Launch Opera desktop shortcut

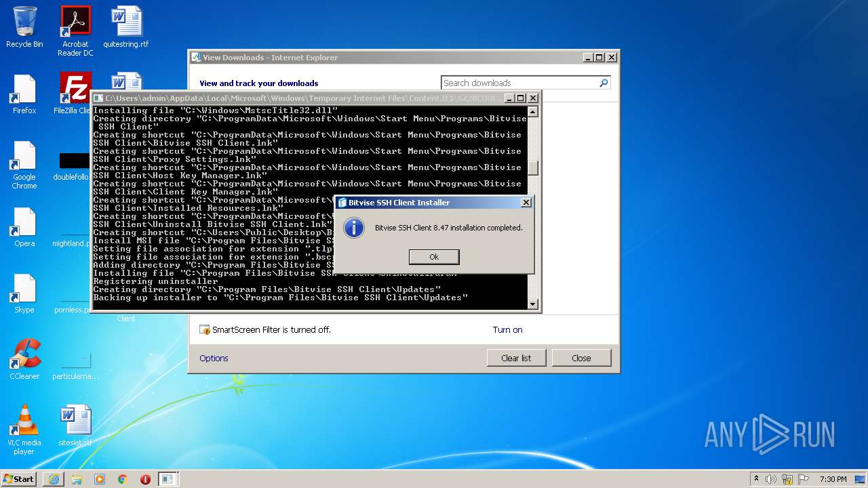[24, 227]
